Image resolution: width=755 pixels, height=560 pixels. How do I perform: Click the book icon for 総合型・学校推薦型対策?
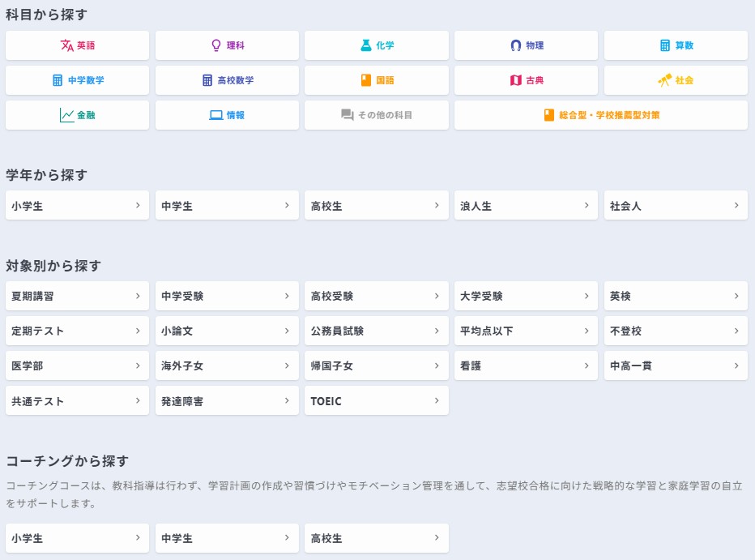point(549,115)
